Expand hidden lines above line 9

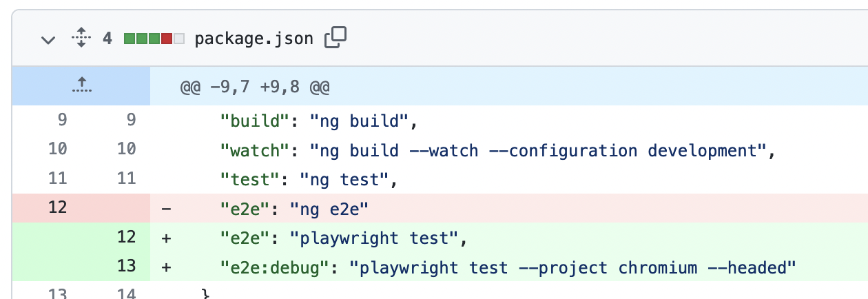point(81,87)
